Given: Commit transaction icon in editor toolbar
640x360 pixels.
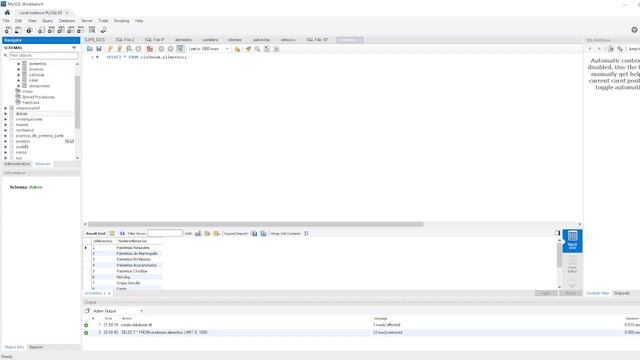Looking at the screenshot, I should [x=161, y=49].
